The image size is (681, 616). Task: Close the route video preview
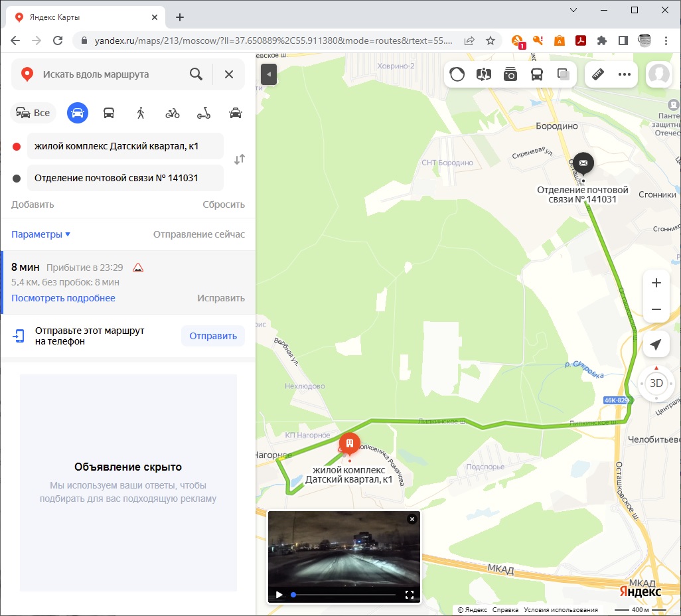[x=412, y=519]
